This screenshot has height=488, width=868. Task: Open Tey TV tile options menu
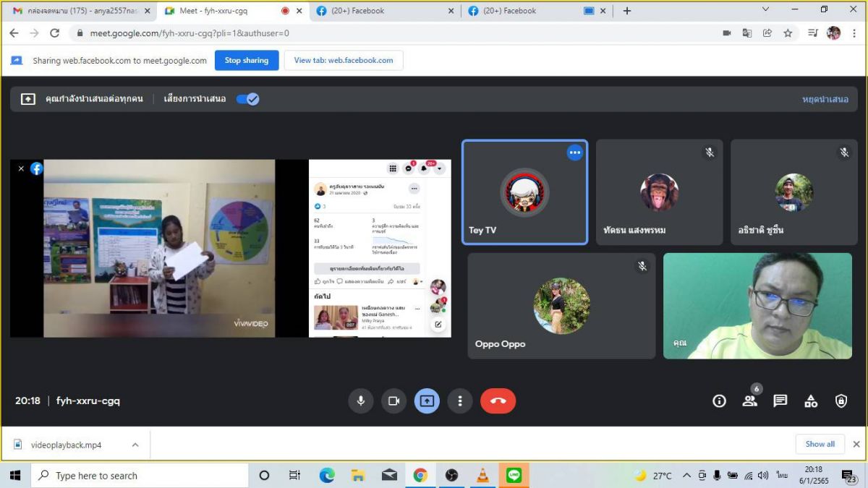click(x=574, y=153)
